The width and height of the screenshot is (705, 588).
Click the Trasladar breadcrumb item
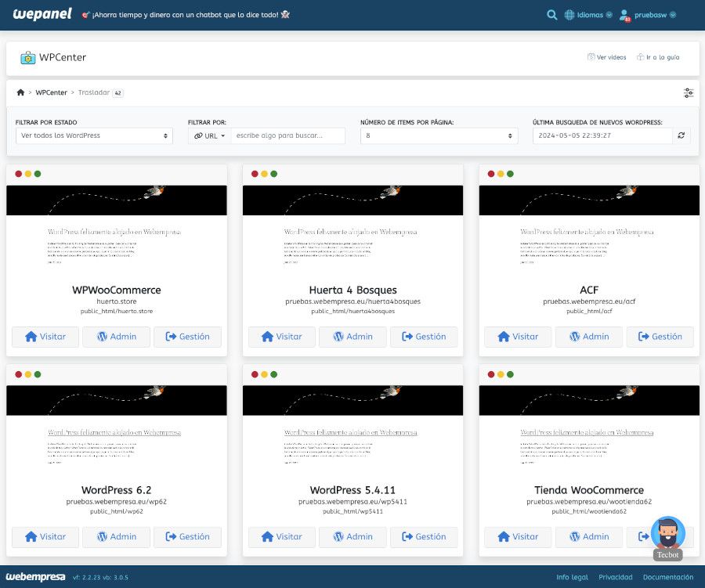coord(94,92)
